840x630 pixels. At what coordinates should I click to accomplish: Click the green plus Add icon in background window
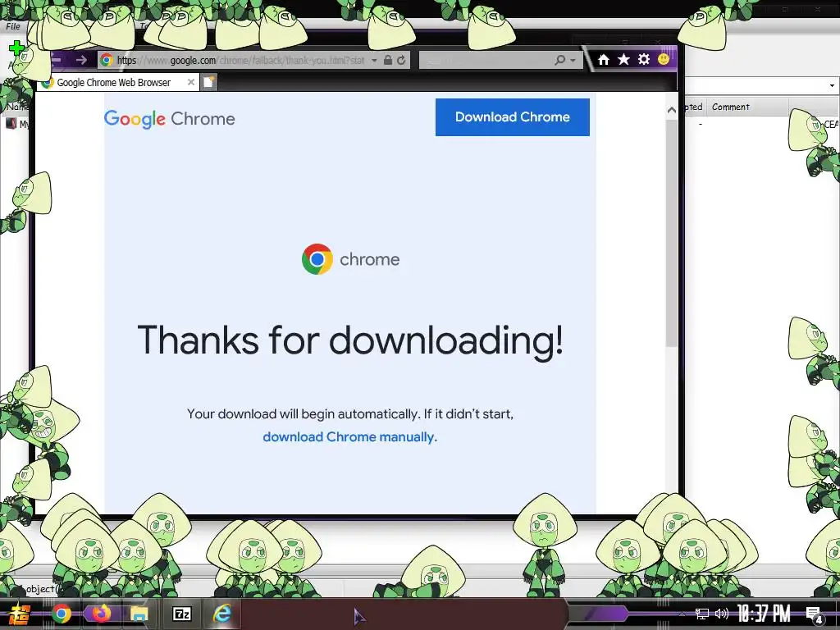point(16,48)
